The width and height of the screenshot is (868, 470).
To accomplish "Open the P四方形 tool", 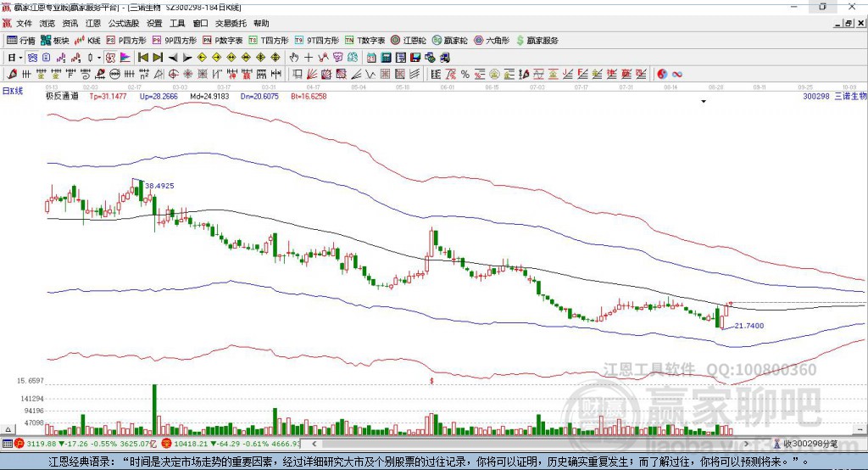I will 126,41.
